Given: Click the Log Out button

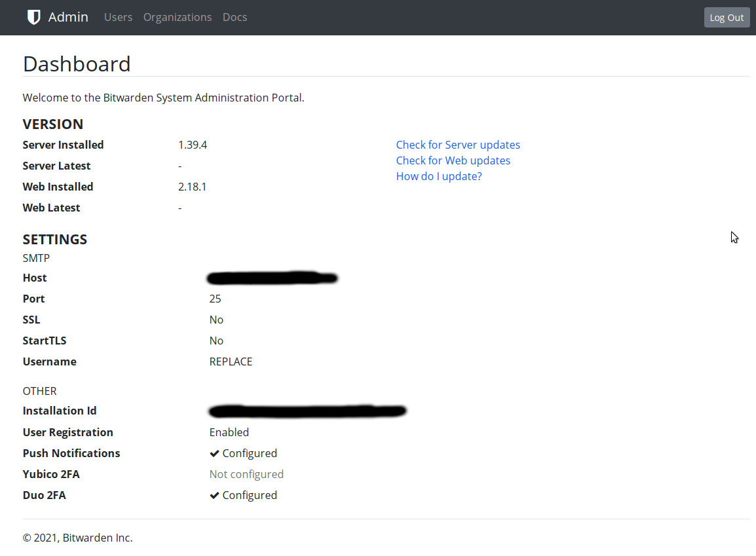Looking at the screenshot, I should [727, 17].
